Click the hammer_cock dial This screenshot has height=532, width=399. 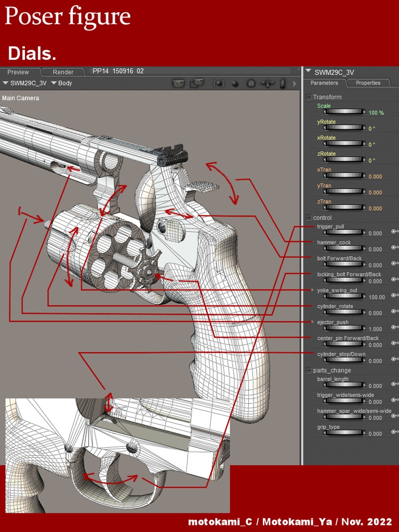click(x=344, y=248)
